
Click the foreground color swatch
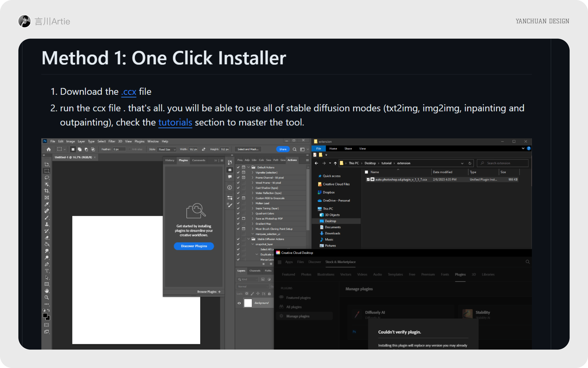click(45, 315)
